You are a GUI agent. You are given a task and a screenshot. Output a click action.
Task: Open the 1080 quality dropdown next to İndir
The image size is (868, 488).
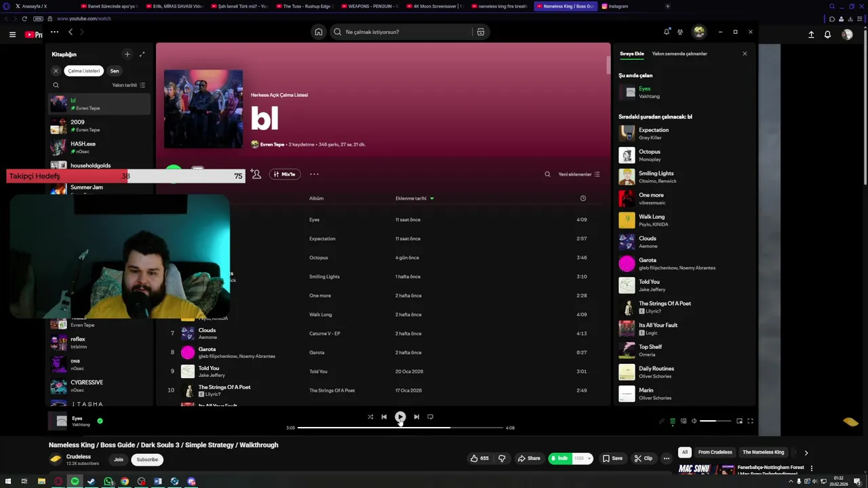point(583,458)
